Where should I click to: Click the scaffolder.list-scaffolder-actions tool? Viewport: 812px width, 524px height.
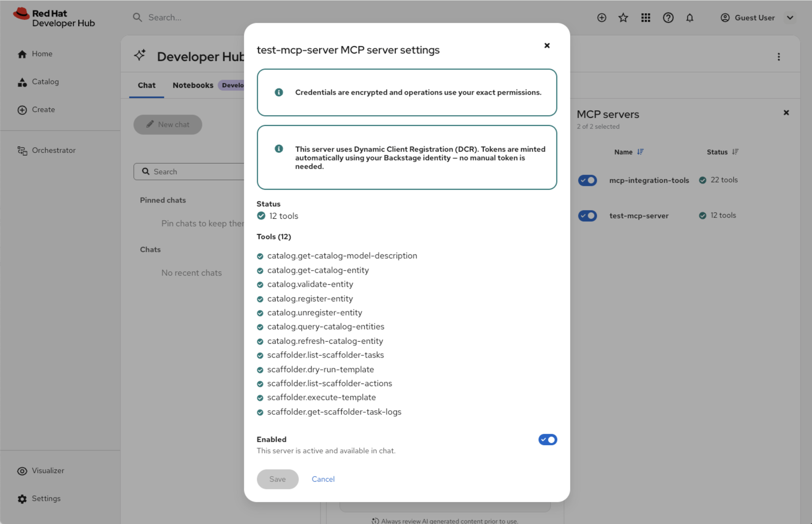[330, 383]
